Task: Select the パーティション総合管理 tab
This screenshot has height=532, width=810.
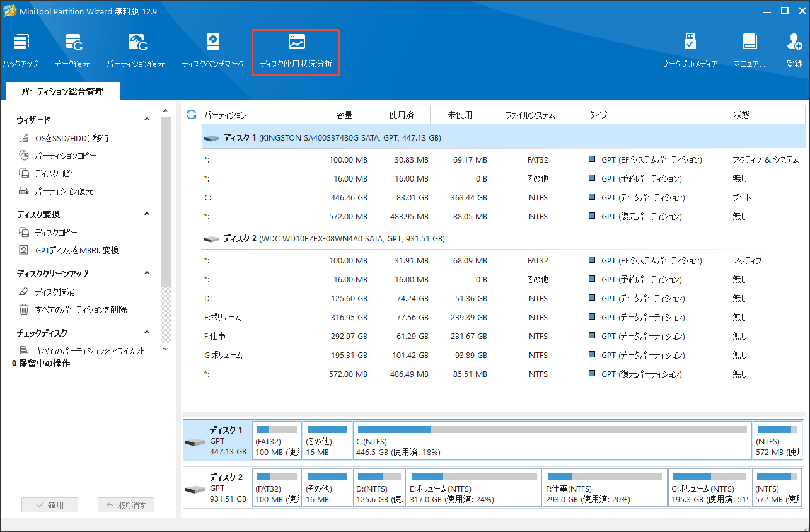Action: (62, 91)
